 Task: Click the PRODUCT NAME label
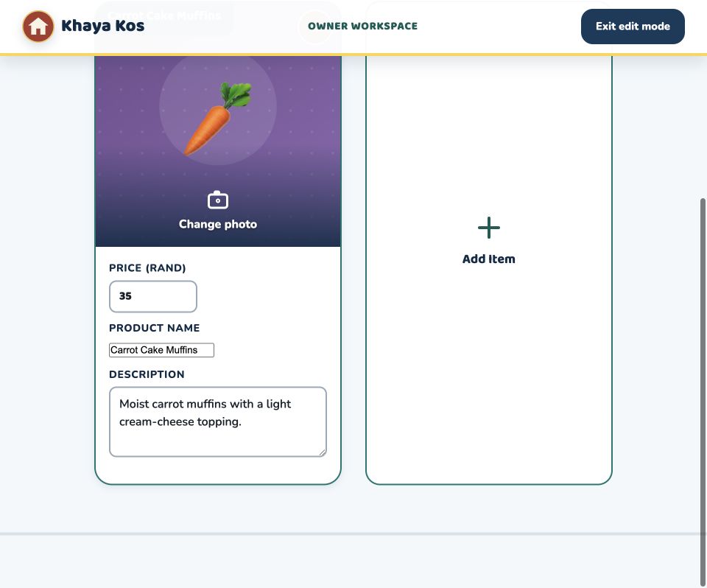coord(154,328)
